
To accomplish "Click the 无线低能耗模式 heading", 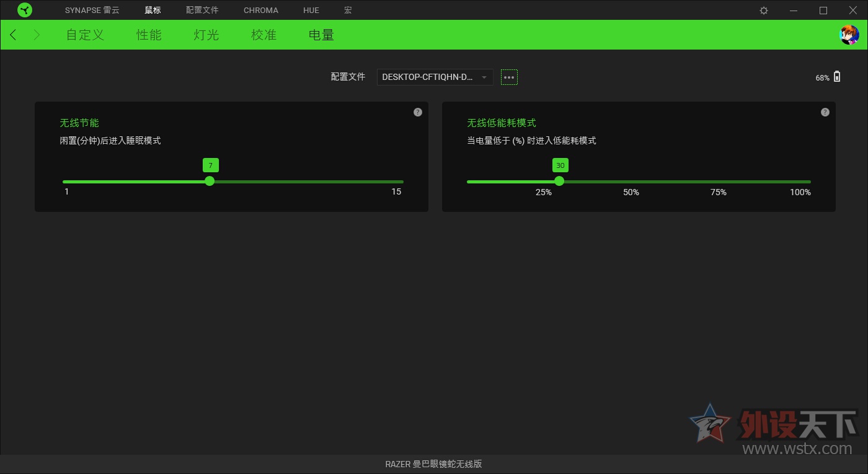I will (502, 123).
